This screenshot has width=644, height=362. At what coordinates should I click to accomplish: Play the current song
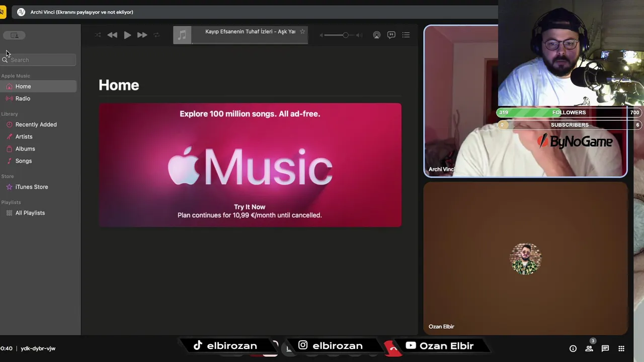coord(127,35)
